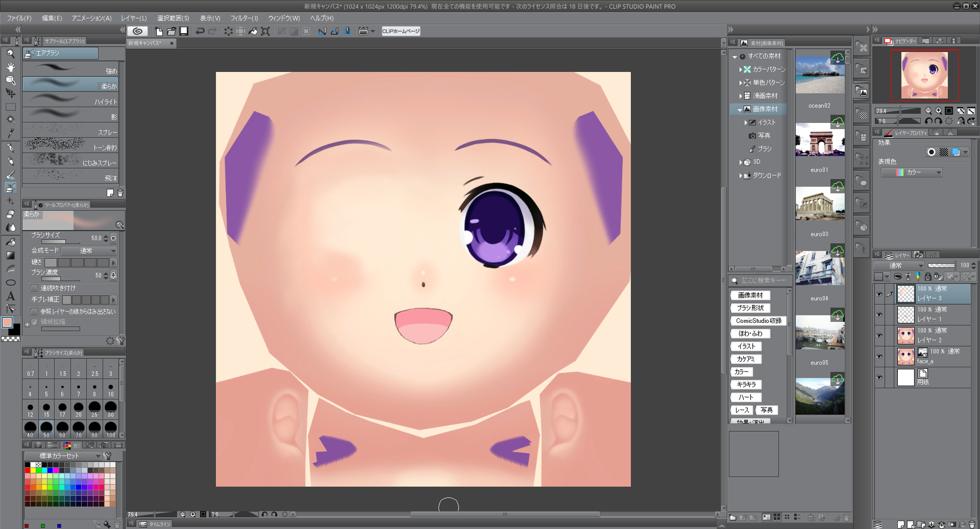
Task: Select the ハイライト airbrush sub tool
Action: click(x=70, y=99)
